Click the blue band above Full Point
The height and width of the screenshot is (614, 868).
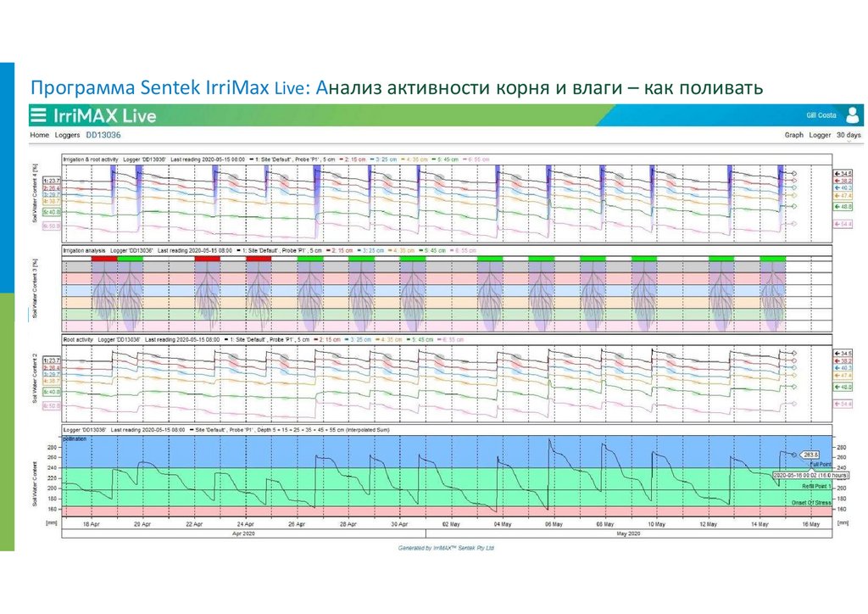(447, 451)
